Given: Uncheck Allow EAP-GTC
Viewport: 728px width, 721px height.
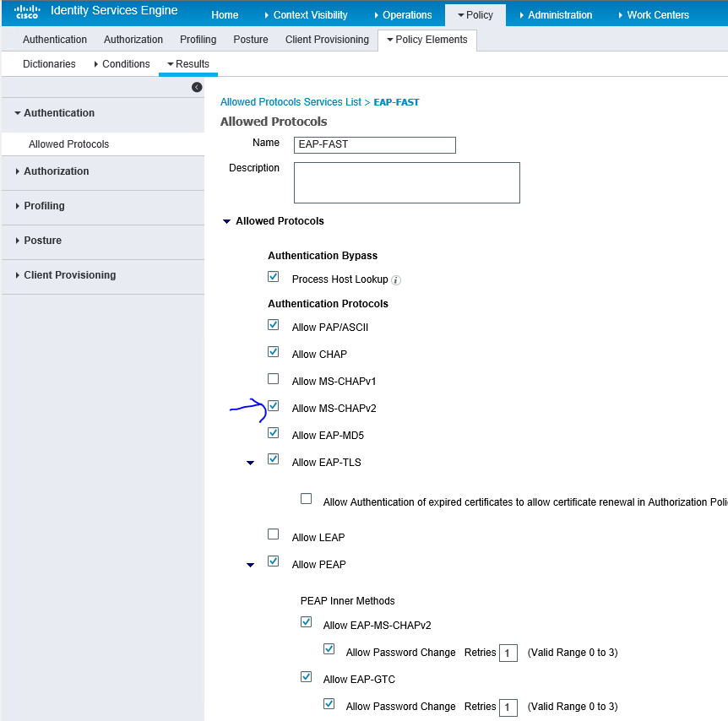Looking at the screenshot, I should (306, 676).
